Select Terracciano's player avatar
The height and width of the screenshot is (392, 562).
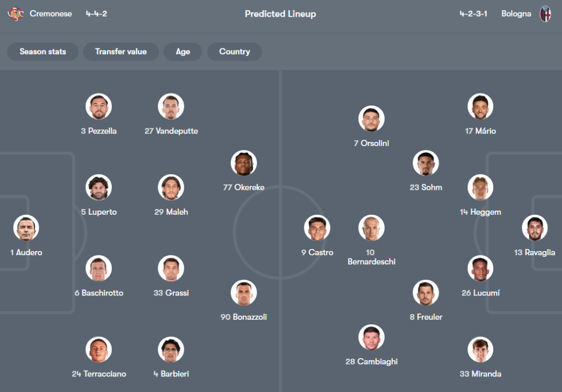[98, 350]
